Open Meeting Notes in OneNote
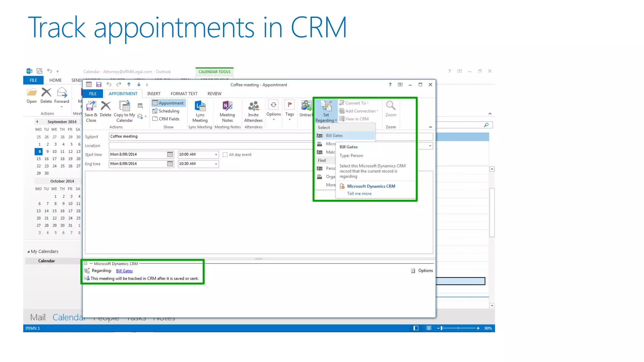The width and height of the screenshot is (644, 362). (227, 112)
